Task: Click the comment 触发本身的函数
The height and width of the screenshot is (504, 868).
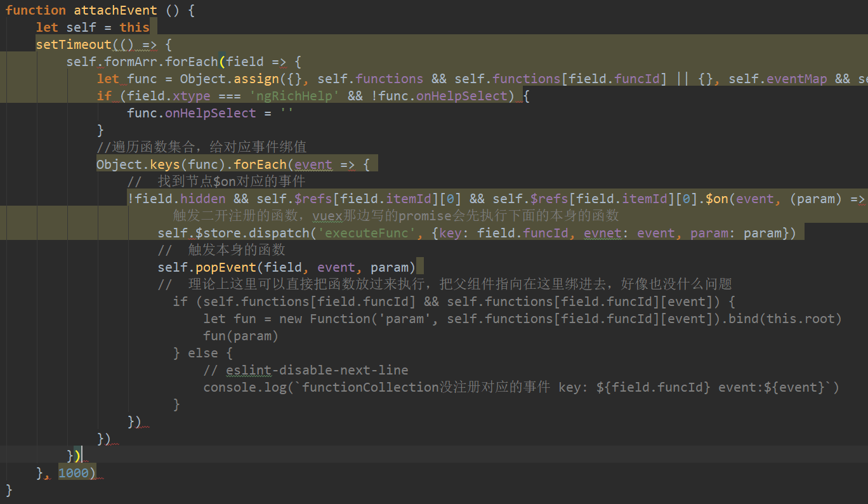Action: 221,250
